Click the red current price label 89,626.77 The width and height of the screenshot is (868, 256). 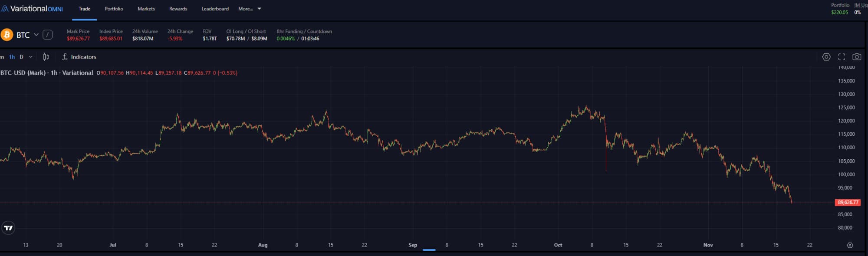click(848, 202)
